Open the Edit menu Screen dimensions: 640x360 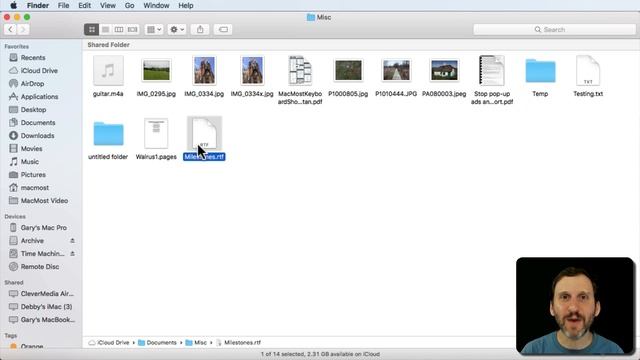click(84, 5)
